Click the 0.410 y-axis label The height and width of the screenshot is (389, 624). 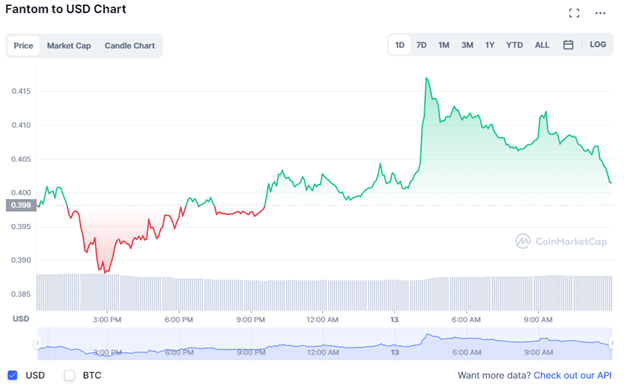tap(21, 125)
